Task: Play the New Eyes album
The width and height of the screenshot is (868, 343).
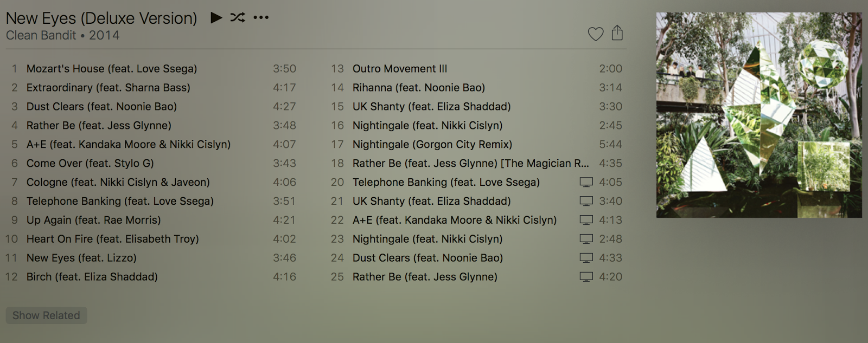Action: coord(216,17)
